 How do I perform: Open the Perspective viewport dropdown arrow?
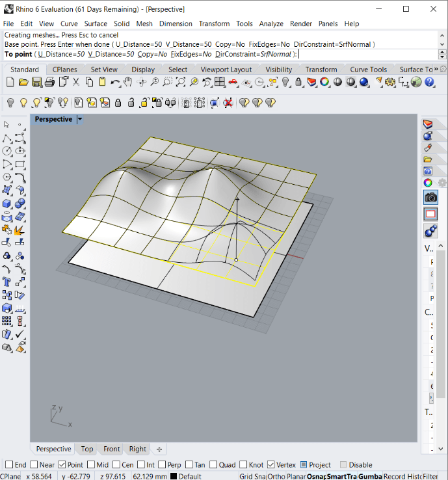80,120
